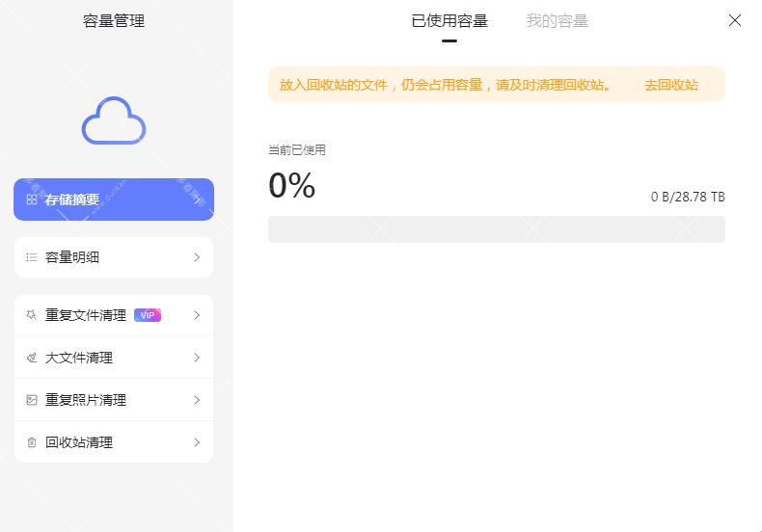Click the 0% usage percentage

(292, 185)
